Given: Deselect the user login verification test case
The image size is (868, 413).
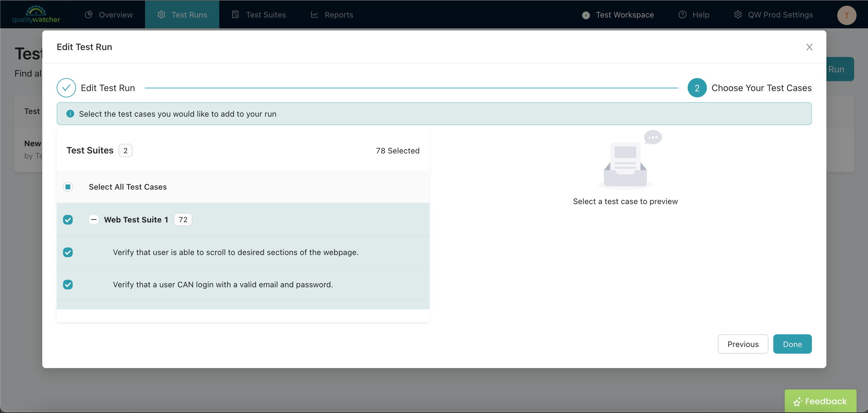Looking at the screenshot, I should pos(68,284).
